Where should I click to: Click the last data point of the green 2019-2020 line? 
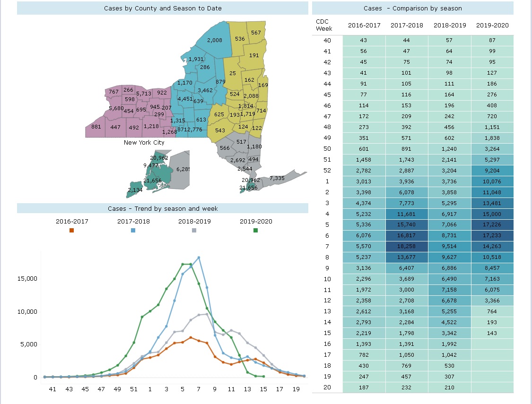point(263,377)
